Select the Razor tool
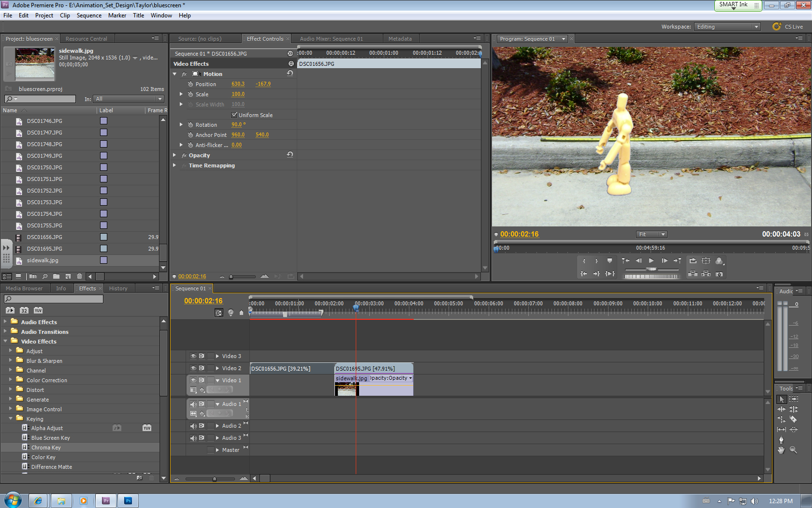The height and width of the screenshot is (508, 812). click(x=794, y=419)
